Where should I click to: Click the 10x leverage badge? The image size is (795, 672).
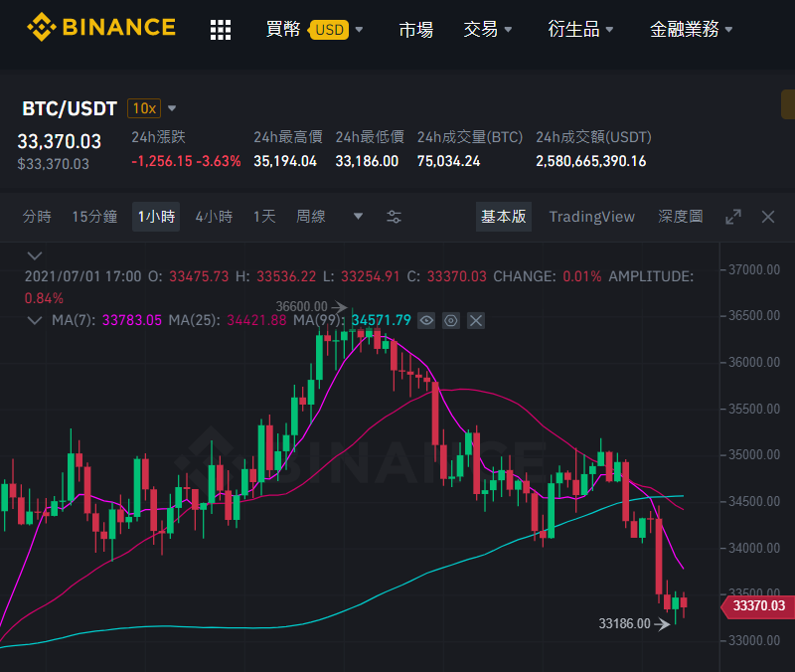click(144, 108)
